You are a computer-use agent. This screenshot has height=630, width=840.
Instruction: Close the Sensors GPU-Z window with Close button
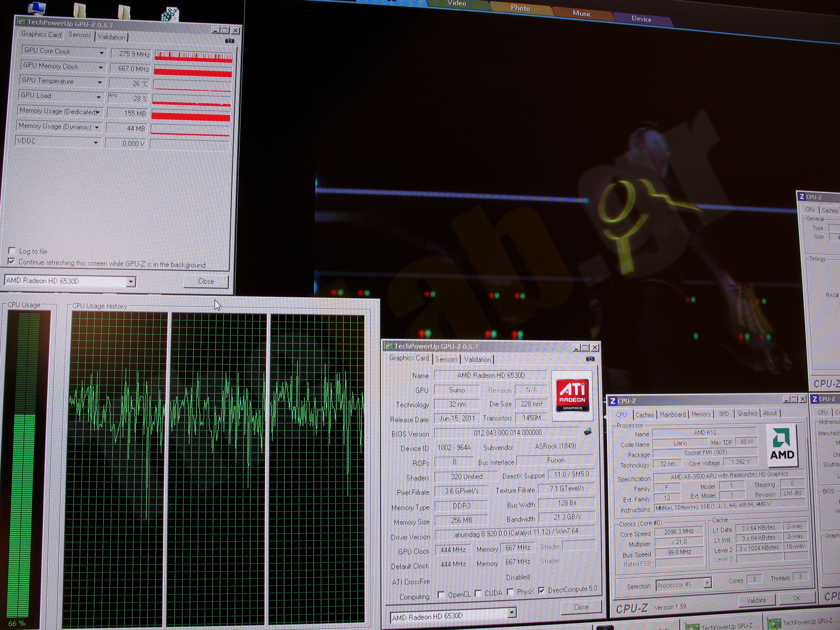click(x=206, y=281)
